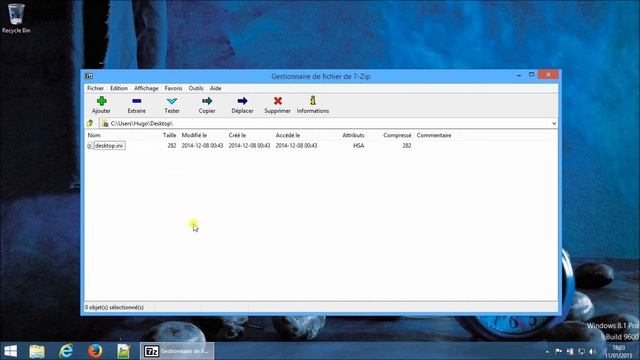Open the green notepad taskbar app
640x360 pixels.
click(x=123, y=351)
